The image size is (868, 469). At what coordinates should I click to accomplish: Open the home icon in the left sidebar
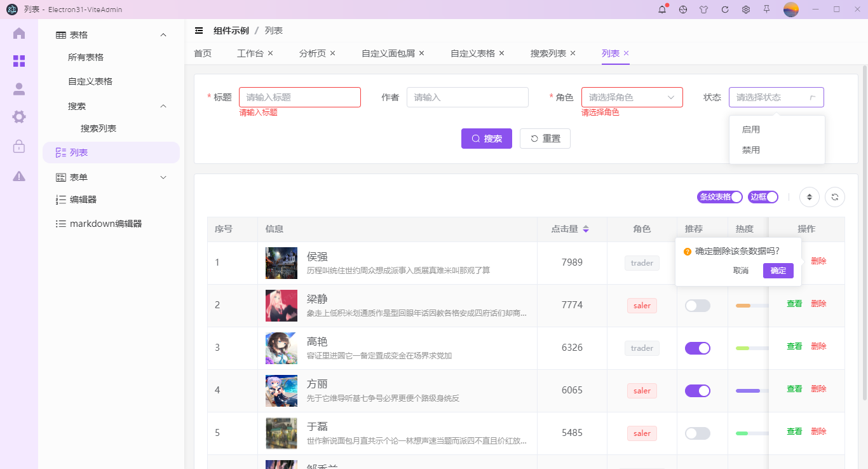coord(18,33)
